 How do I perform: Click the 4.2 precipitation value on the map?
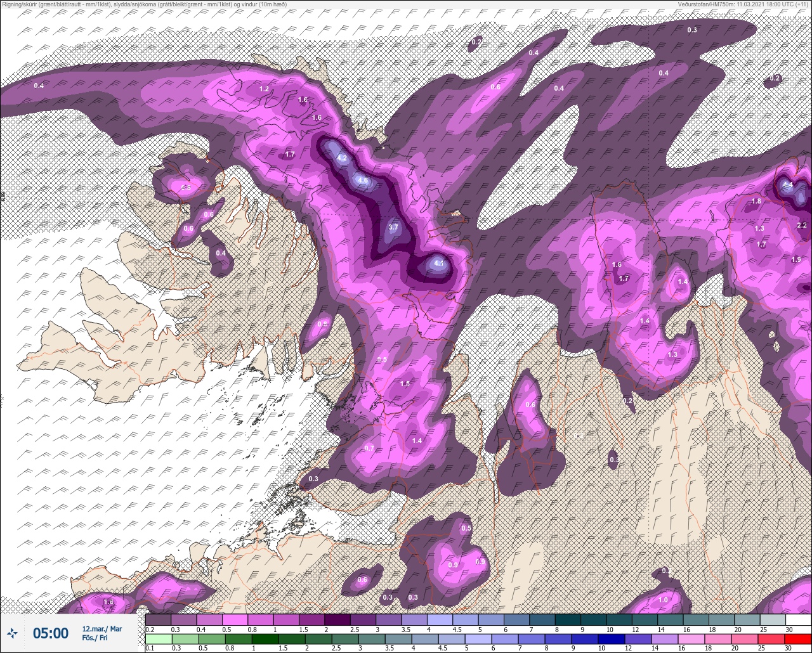pos(342,158)
